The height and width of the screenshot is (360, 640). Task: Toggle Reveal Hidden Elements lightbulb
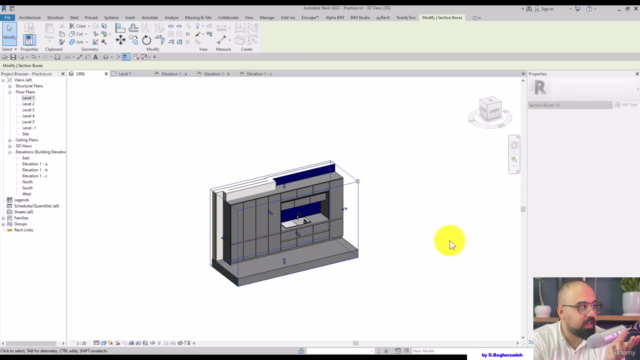(159, 343)
